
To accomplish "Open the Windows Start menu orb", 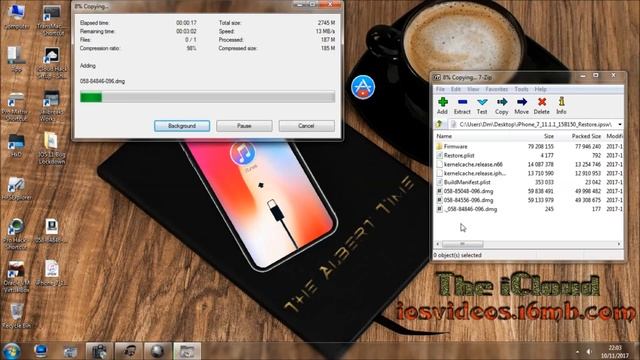I will (11, 351).
